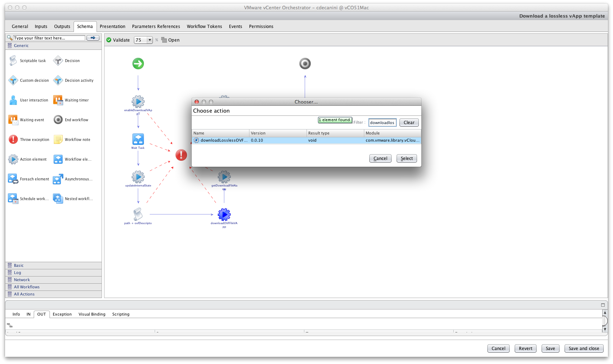Pick the Decision activity element icon

tap(58, 80)
